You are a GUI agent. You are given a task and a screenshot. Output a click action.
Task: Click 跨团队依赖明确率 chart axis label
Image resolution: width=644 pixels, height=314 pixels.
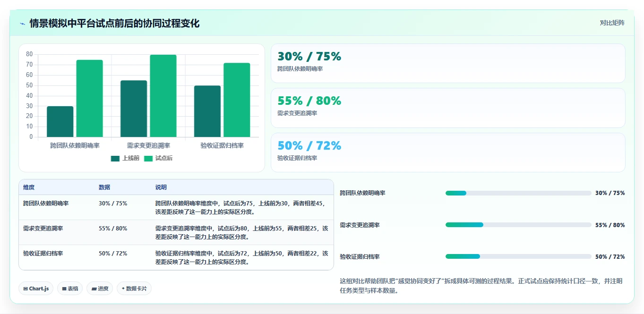[75, 145]
